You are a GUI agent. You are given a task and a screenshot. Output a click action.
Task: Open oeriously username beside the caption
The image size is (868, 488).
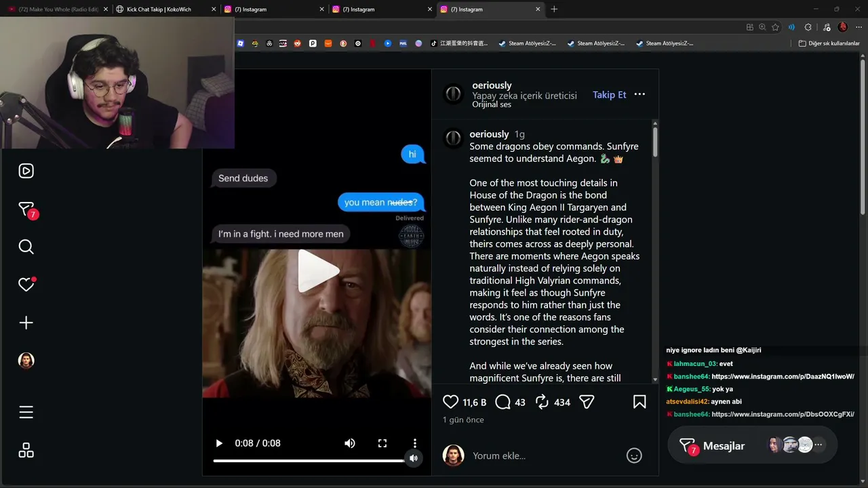tap(489, 134)
